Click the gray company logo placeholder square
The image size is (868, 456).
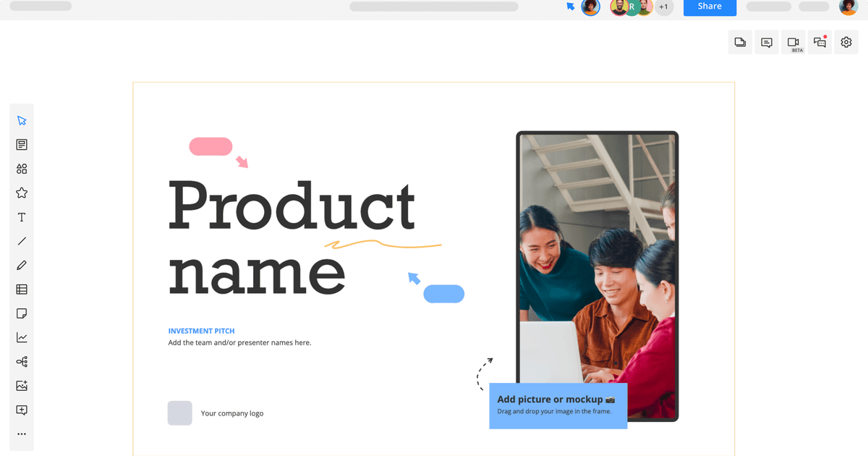click(x=180, y=413)
